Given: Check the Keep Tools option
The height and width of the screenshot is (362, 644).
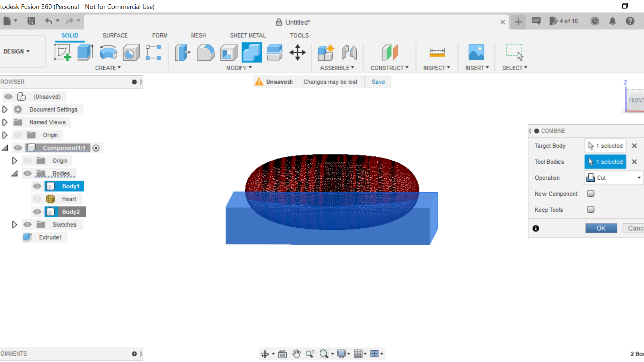Looking at the screenshot, I should pyautogui.click(x=591, y=210).
